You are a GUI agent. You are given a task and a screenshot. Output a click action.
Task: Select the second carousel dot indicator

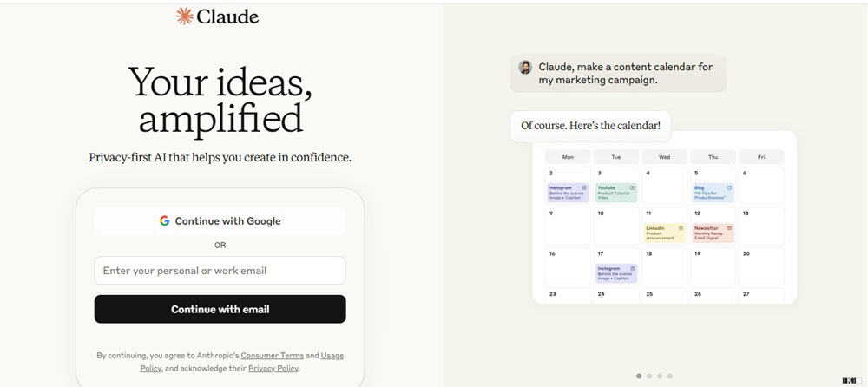pos(649,376)
